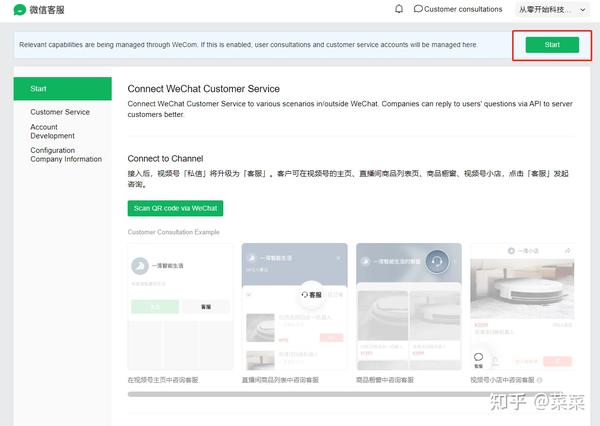The height and width of the screenshot is (426, 600).
Task: Open Account Development in the sidebar
Action: pos(52,131)
